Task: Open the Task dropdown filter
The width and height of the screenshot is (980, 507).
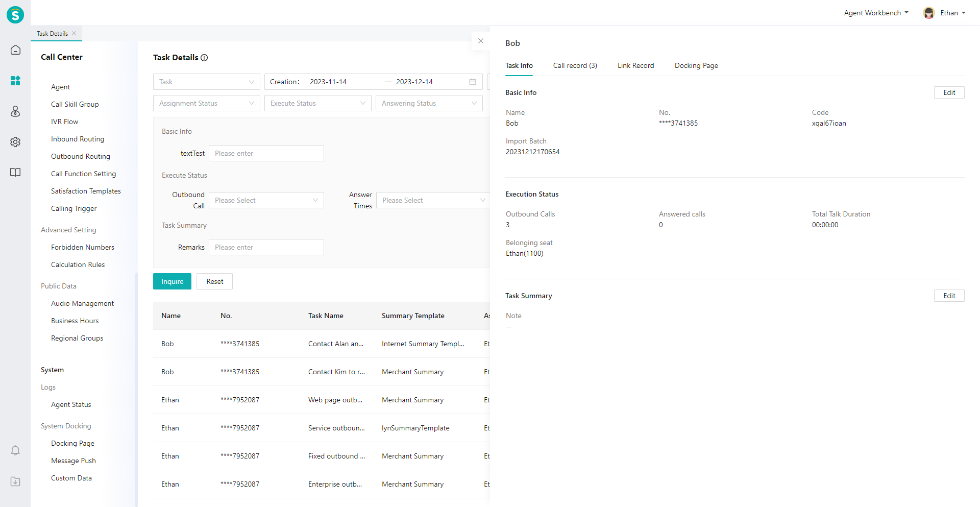Action: (207, 82)
